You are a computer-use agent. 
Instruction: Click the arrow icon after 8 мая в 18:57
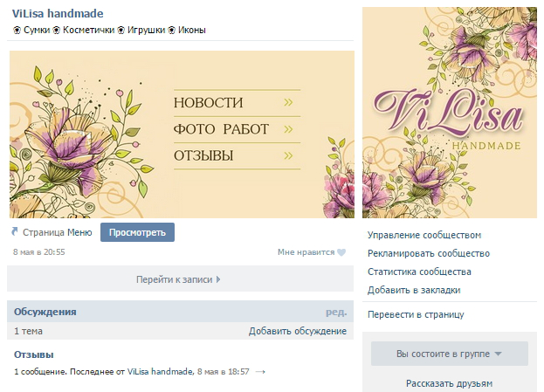260,372
